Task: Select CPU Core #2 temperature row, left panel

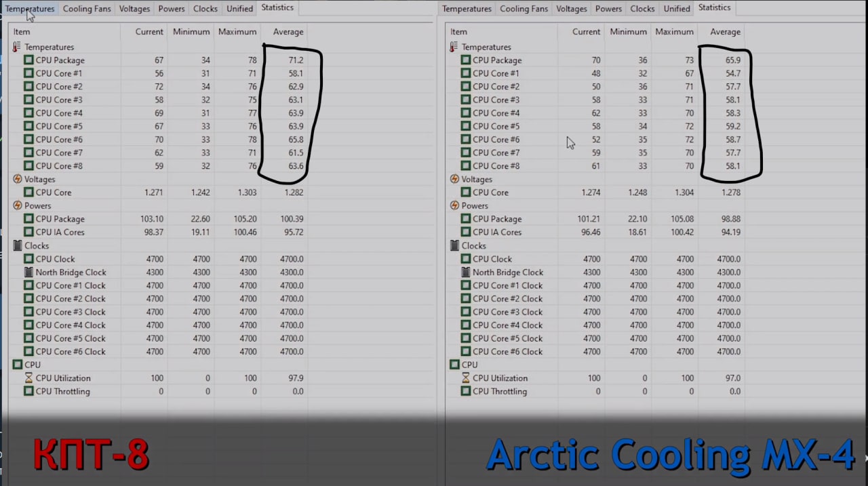Action: tap(158, 87)
